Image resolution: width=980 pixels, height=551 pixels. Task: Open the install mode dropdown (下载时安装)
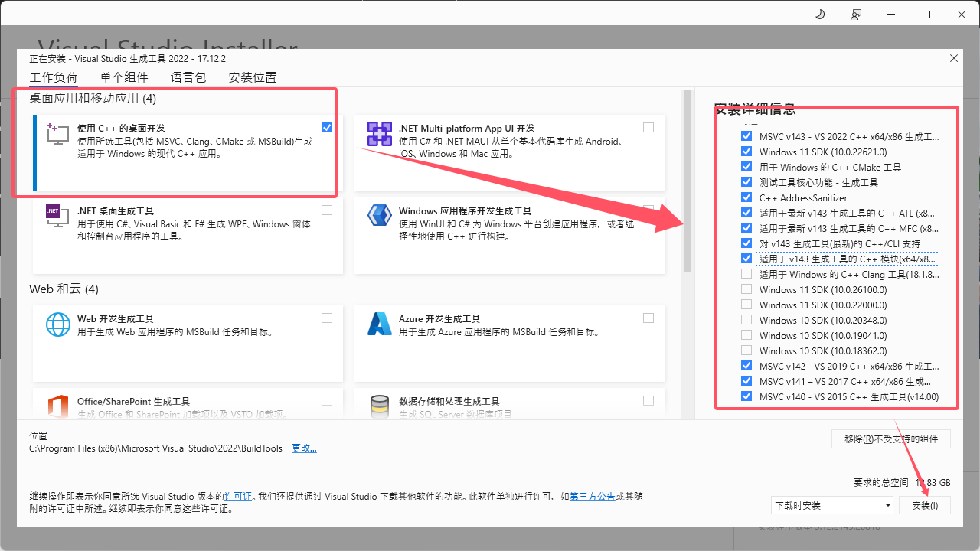pos(832,505)
